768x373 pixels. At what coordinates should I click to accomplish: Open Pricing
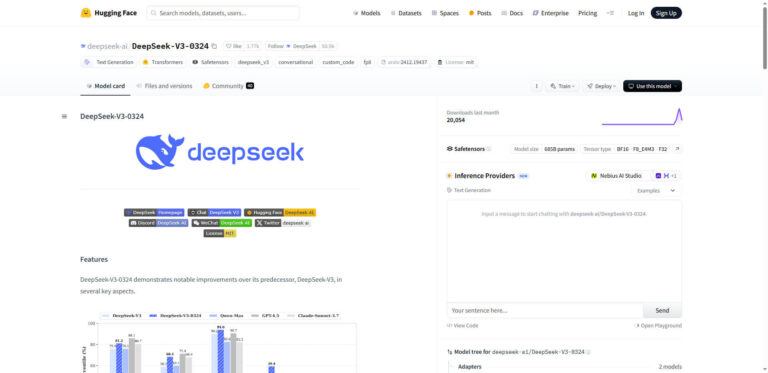click(x=587, y=13)
